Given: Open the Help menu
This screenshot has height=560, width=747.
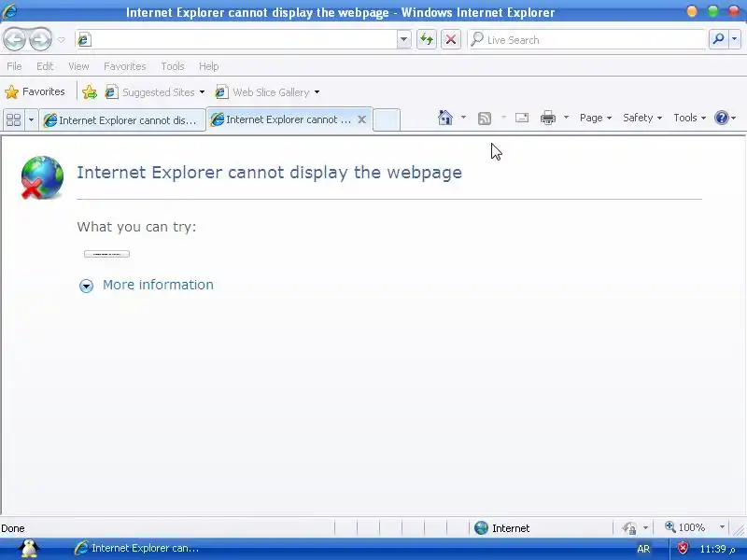Looking at the screenshot, I should click(208, 66).
